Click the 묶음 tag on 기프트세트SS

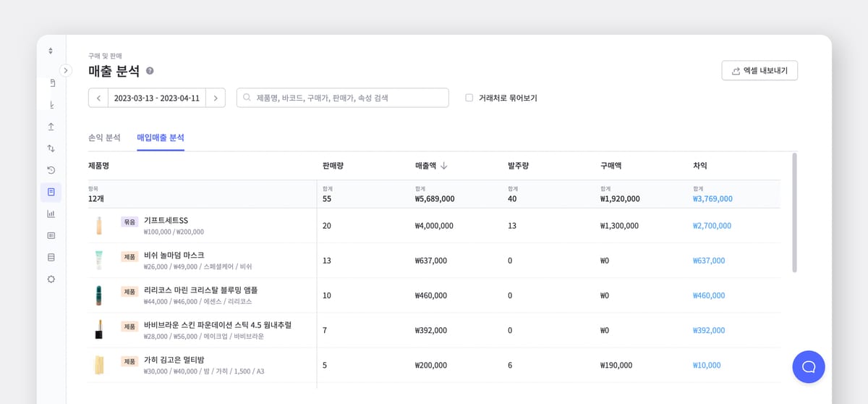click(129, 222)
